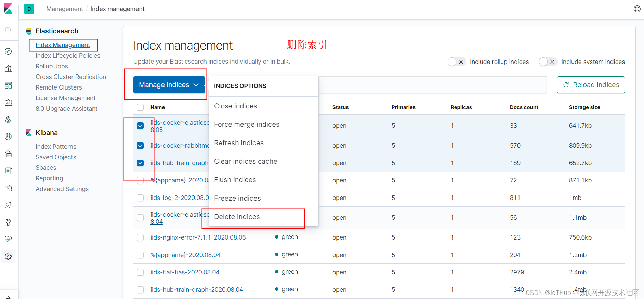Enable Include rollup indices switch
This screenshot has width=644, height=299.
(457, 62)
